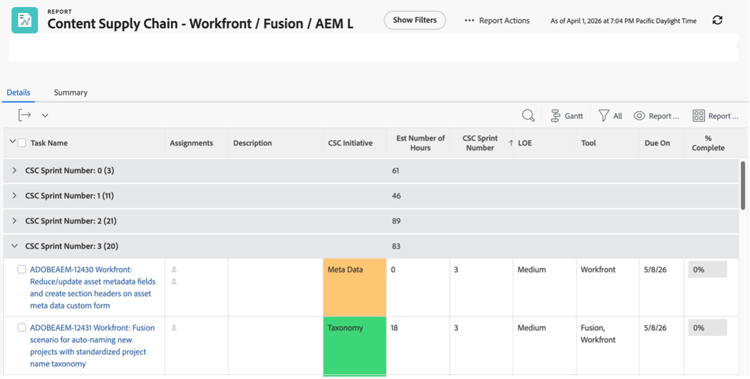This screenshot has height=379, width=750.
Task: Open the dropdown chevron next to export
Action: [x=45, y=115]
